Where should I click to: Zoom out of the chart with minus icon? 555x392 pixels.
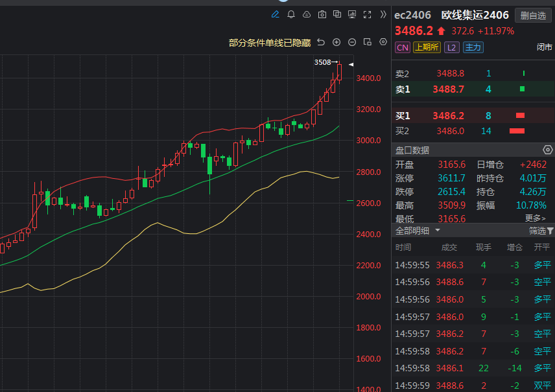pos(352,42)
